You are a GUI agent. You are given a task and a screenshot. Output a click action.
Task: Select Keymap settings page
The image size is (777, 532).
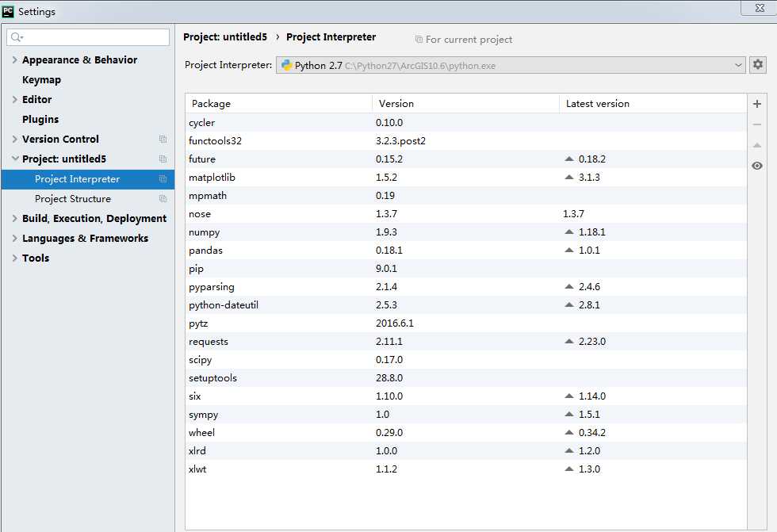(x=41, y=80)
